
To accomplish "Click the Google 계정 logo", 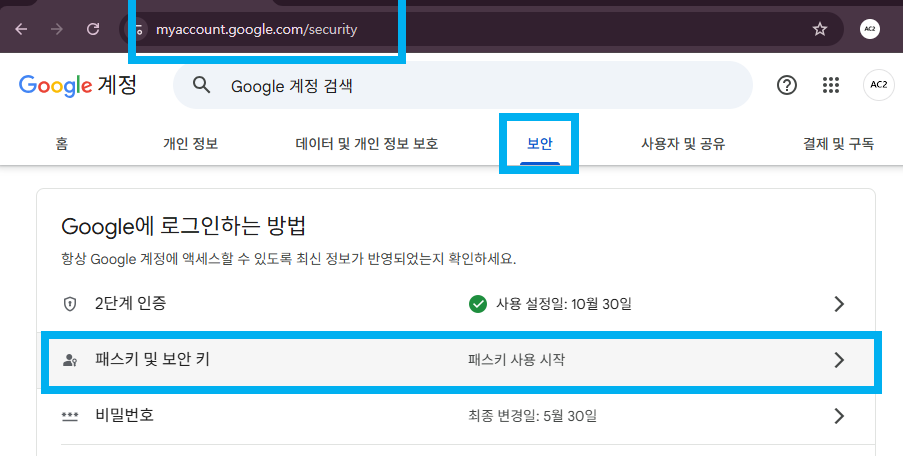I will click(77, 85).
